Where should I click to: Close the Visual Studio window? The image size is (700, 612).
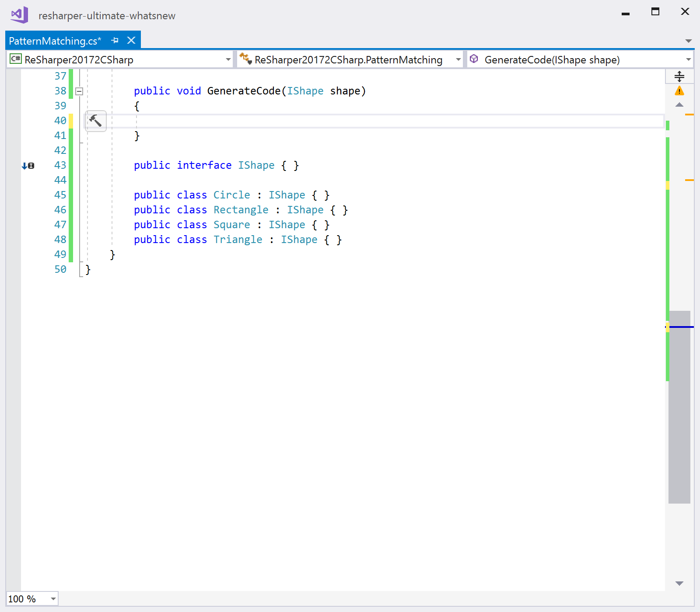tap(685, 12)
